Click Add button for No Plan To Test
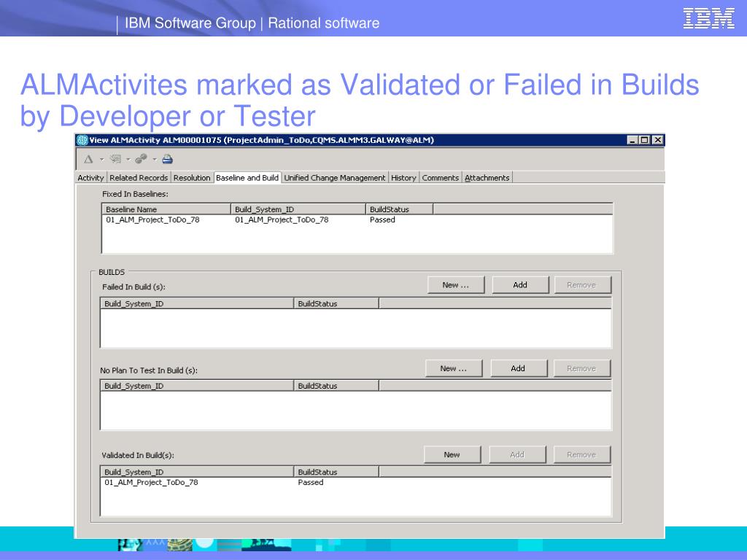This screenshot has width=747, height=560. tap(519, 368)
